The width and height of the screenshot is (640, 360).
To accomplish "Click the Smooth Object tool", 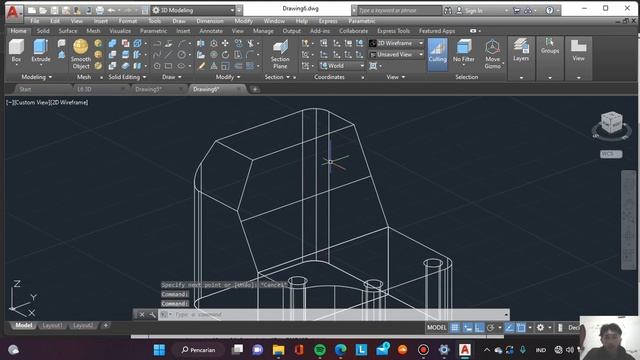I will 80,54.
